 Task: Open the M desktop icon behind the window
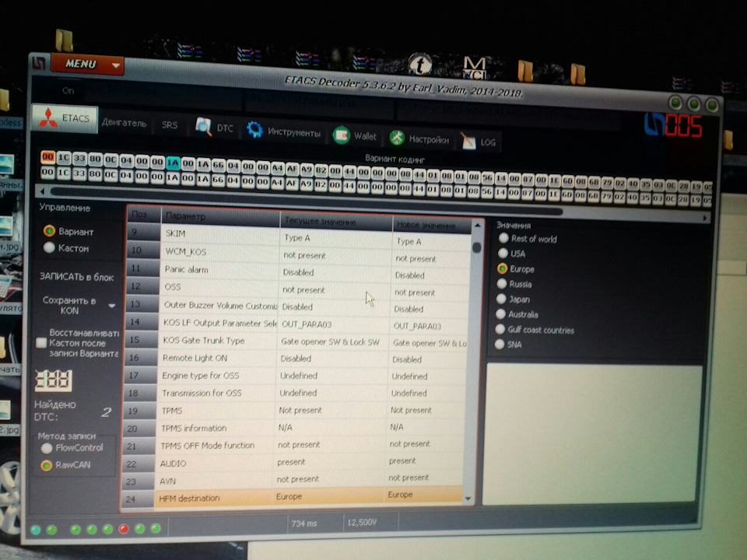[475, 68]
